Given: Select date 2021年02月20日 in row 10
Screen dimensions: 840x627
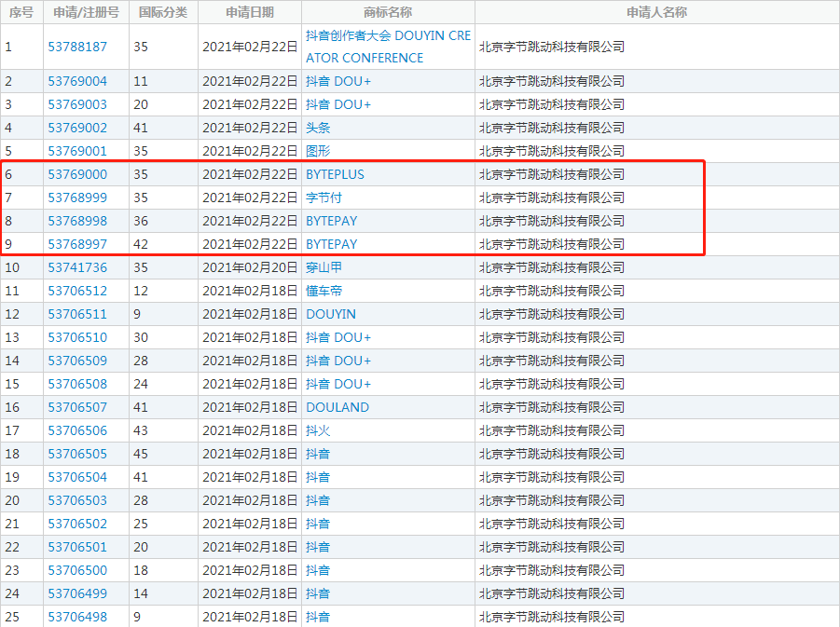Looking at the screenshot, I should 250,267.
